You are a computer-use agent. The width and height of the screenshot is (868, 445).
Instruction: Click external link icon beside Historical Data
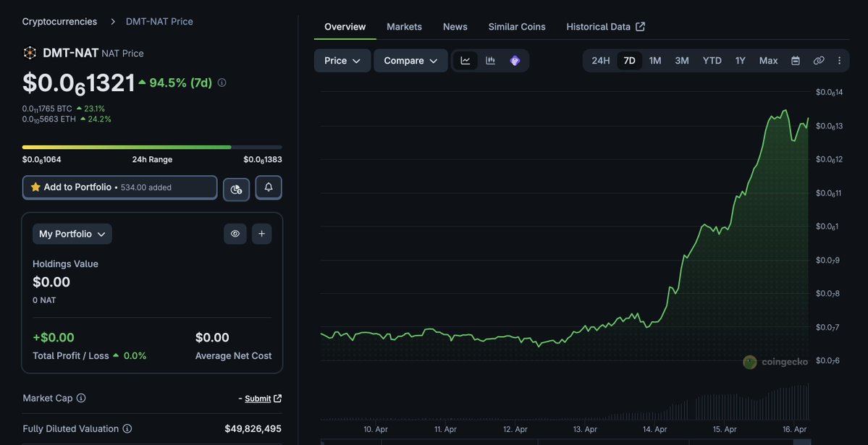(640, 27)
